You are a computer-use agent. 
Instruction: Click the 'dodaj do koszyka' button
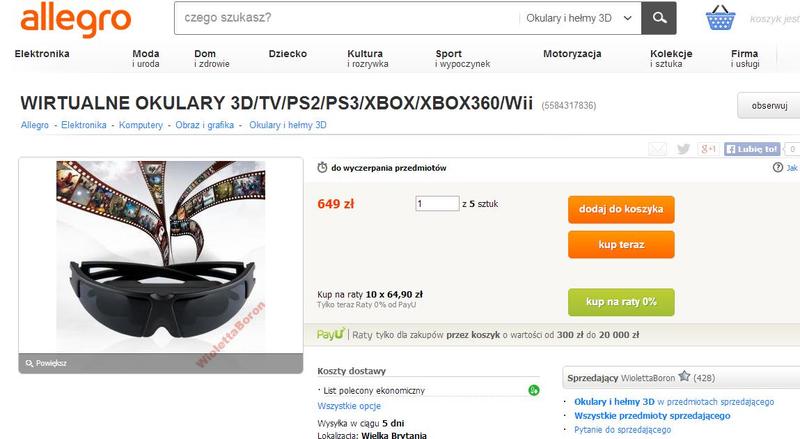pos(621,209)
